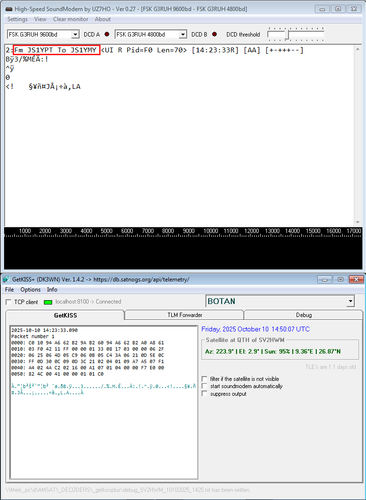Viewport: 366px width, 500px height.
Task: Open the Settings menu in SoundModem
Action: (x=17, y=19)
